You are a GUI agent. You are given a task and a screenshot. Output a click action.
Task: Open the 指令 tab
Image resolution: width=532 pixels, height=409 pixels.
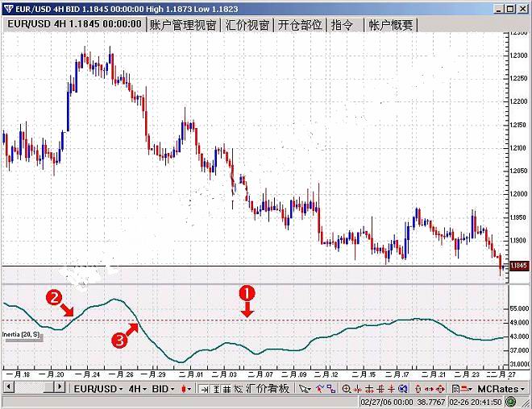[x=343, y=25]
